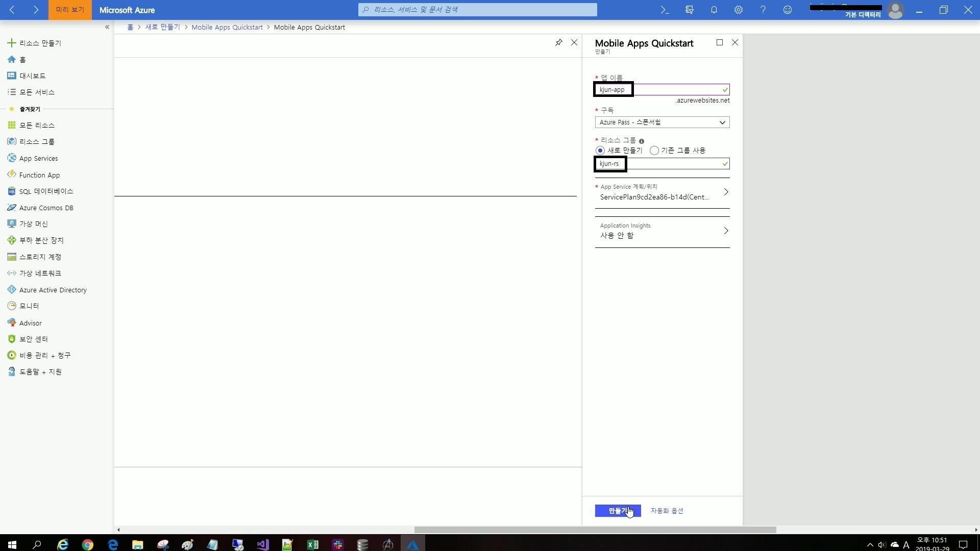The height and width of the screenshot is (551, 980).
Task: Open Cloud Shell from top bar
Action: click(665, 10)
